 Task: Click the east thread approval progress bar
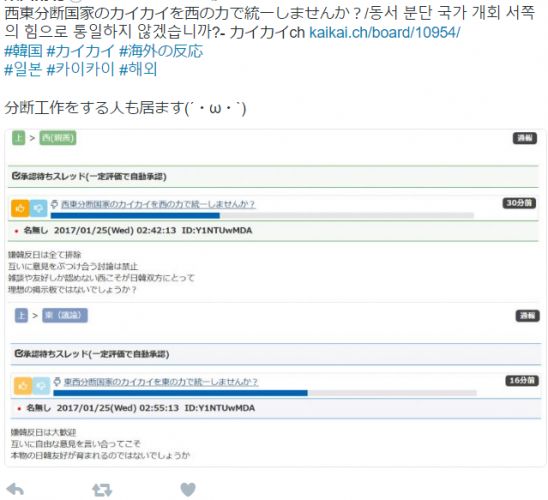(x=265, y=393)
